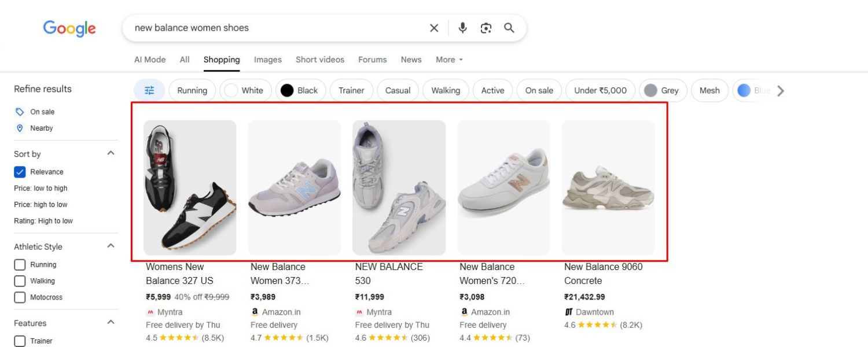The height and width of the screenshot is (347, 868).
Task: Click the Google logo
Action: tap(69, 28)
